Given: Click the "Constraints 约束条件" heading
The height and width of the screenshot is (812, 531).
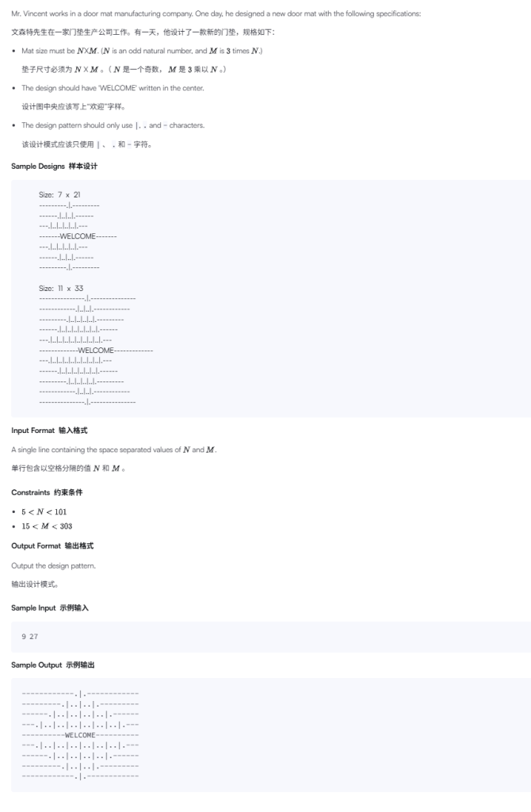Looking at the screenshot, I should coord(47,492).
